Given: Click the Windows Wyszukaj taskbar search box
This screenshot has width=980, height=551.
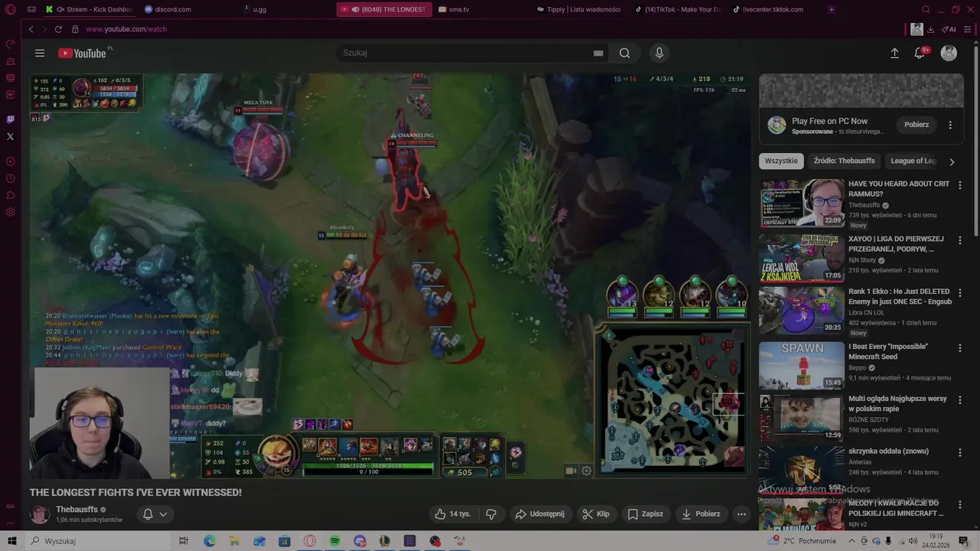Looking at the screenshot, I should point(98,541).
